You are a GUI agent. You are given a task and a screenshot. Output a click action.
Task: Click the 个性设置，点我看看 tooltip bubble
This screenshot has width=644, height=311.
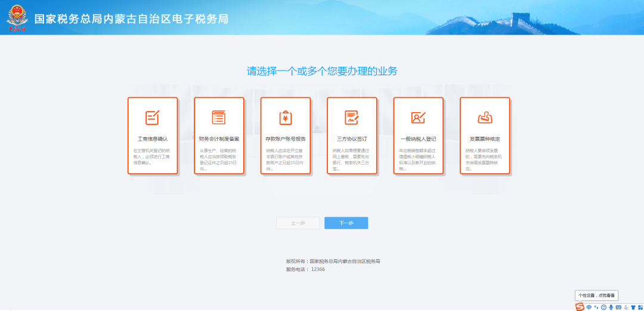596,295
